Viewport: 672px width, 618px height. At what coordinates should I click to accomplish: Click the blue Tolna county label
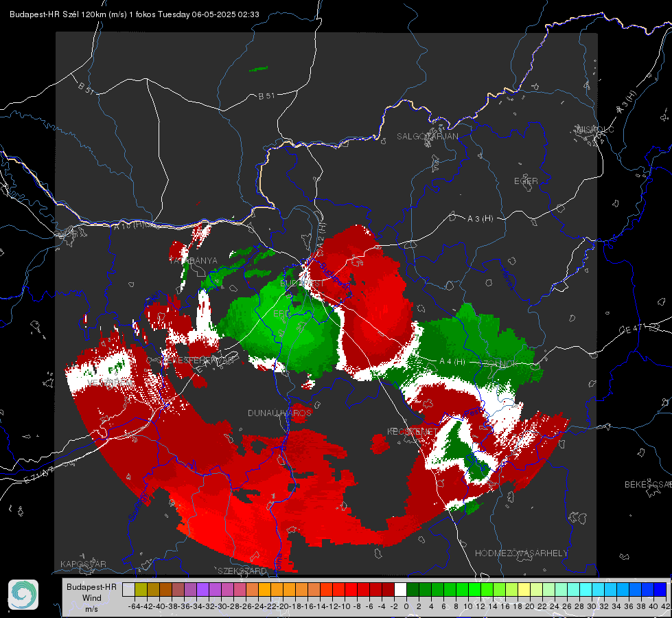point(278,562)
